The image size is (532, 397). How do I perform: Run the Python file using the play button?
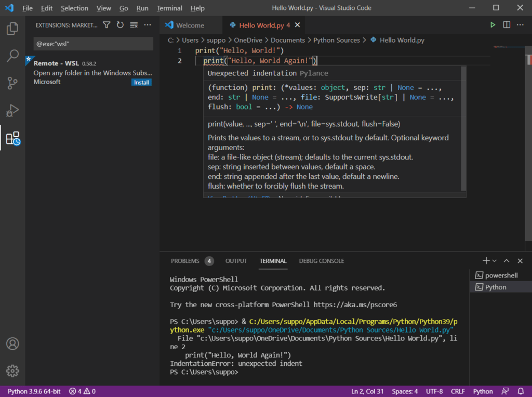492,24
